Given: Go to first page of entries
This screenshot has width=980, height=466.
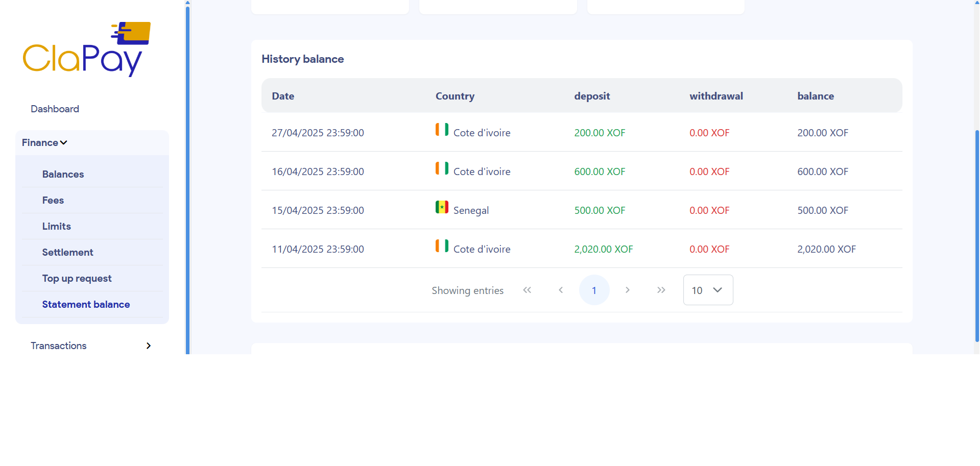Looking at the screenshot, I should [527, 290].
